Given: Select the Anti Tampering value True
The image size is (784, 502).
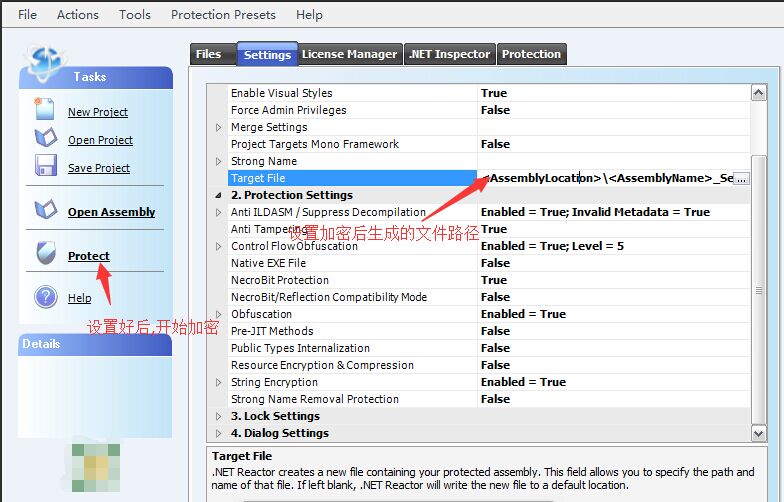Looking at the screenshot, I should point(494,229).
